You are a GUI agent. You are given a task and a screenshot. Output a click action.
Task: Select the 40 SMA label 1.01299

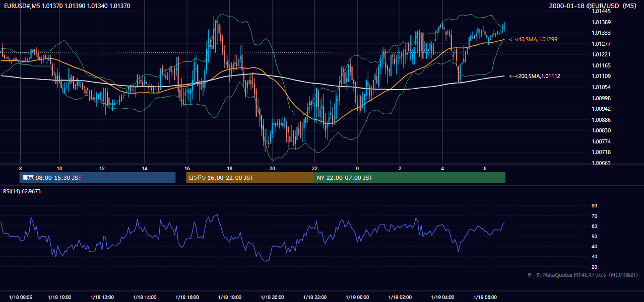point(533,39)
